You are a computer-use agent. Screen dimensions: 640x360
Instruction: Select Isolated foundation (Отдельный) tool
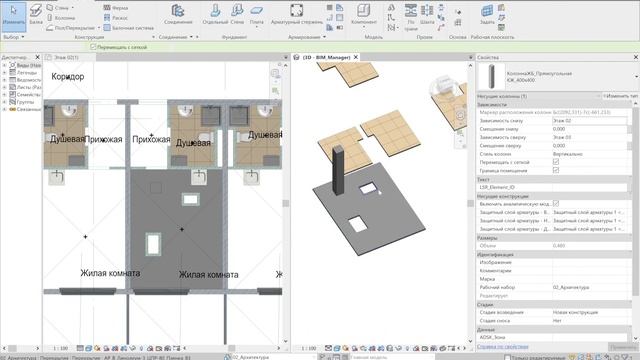coord(215,14)
